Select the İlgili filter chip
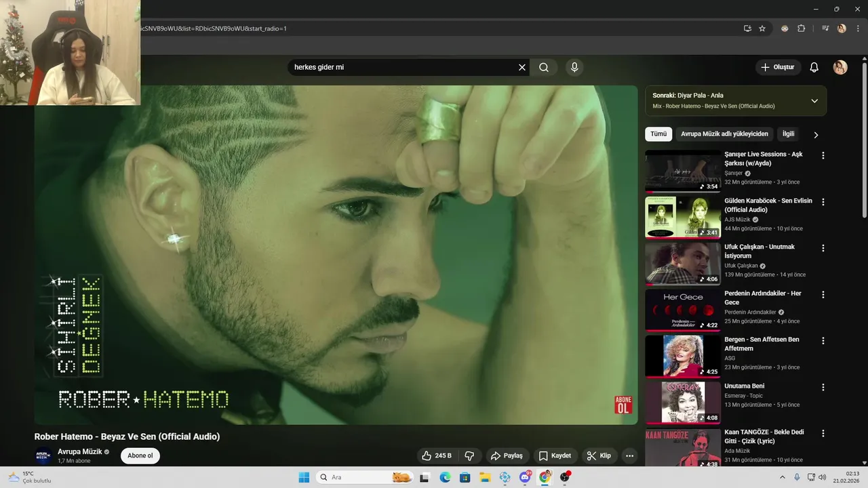The image size is (868, 488). [x=788, y=134]
